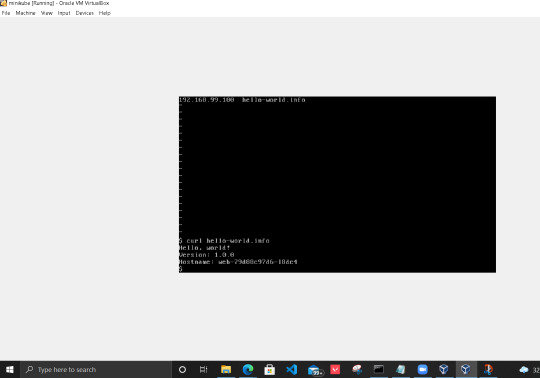Open Cortana circle icon
540x378 pixels.
click(x=183, y=370)
